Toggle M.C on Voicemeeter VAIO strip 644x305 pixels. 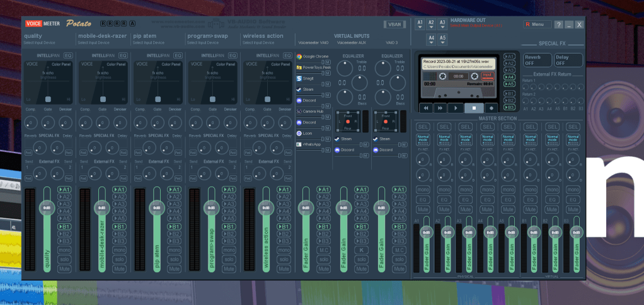click(323, 250)
